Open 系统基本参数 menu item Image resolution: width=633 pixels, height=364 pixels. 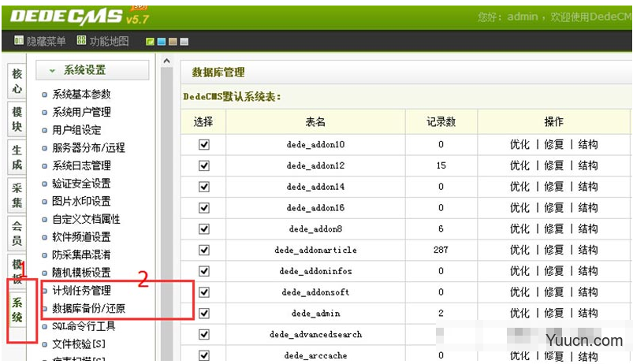click(81, 95)
